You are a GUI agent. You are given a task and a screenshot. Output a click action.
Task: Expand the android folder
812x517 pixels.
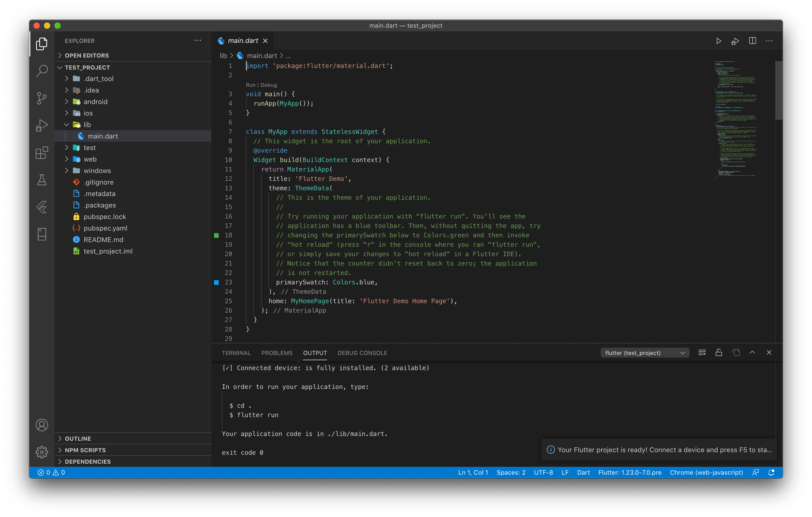coord(133,101)
